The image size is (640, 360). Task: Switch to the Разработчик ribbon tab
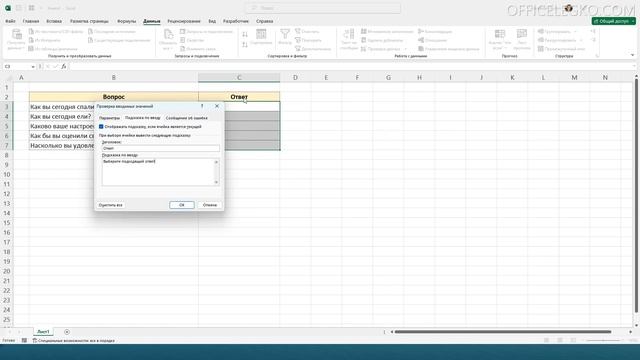(x=236, y=21)
